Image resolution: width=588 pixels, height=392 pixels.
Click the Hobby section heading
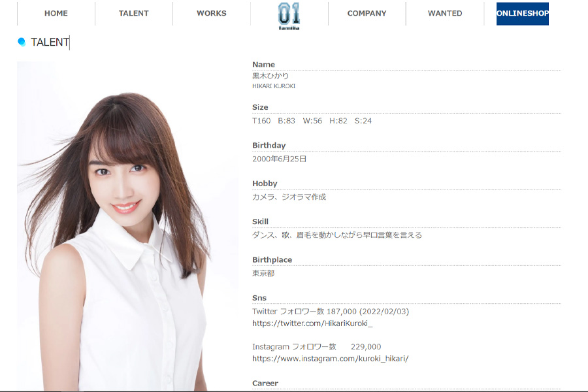tap(265, 183)
